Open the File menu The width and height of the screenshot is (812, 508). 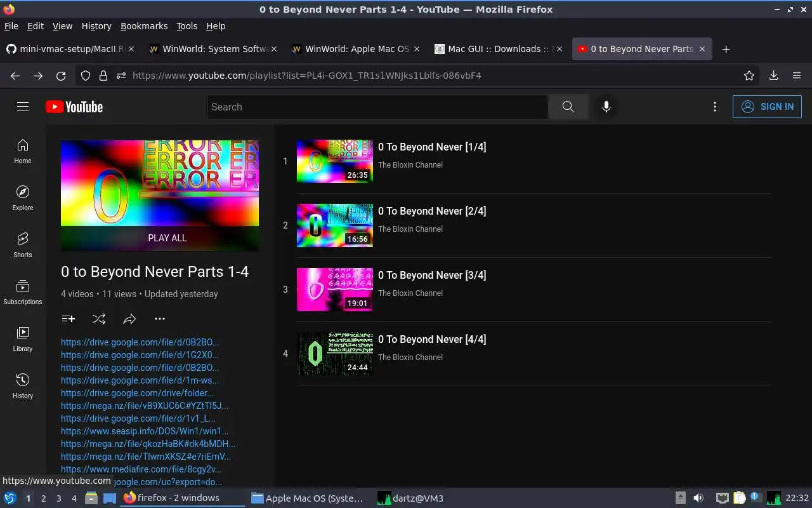(x=11, y=26)
